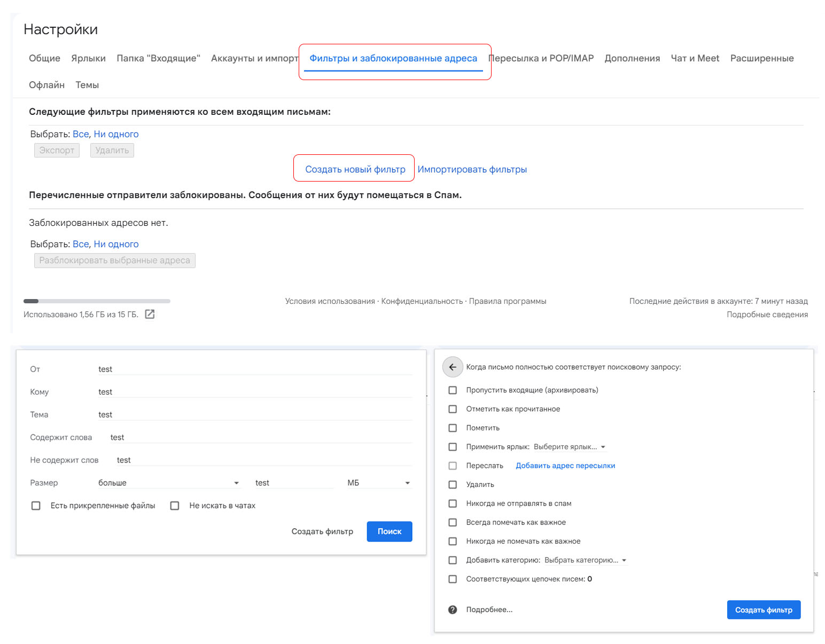Click 'Создать фильтр' next to Поиск
Image resolution: width=825 pixels, height=644 pixels.
(322, 531)
